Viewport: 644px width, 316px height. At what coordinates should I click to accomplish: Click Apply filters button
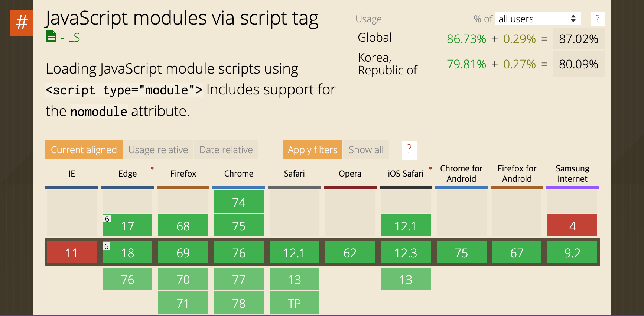click(x=313, y=149)
